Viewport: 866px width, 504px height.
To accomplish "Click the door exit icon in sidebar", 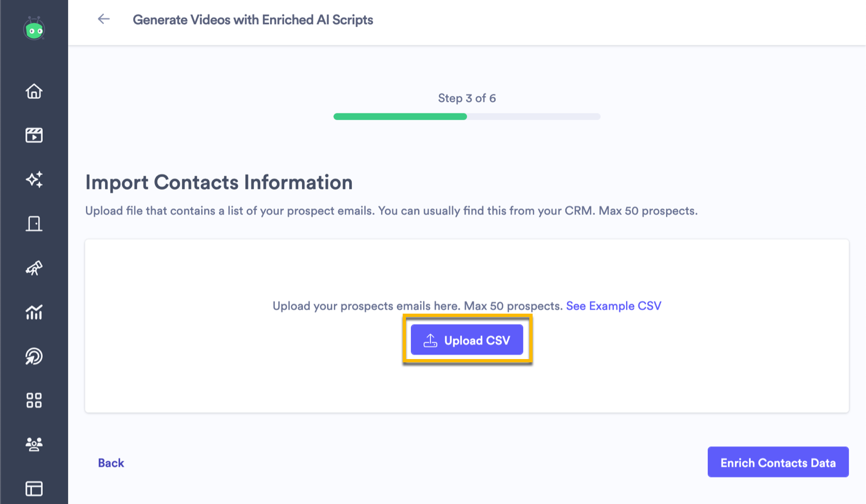I will tap(34, 223).
